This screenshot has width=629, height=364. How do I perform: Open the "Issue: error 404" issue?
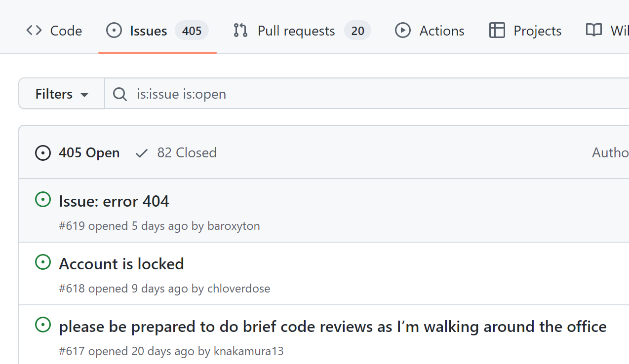(114, 201)
